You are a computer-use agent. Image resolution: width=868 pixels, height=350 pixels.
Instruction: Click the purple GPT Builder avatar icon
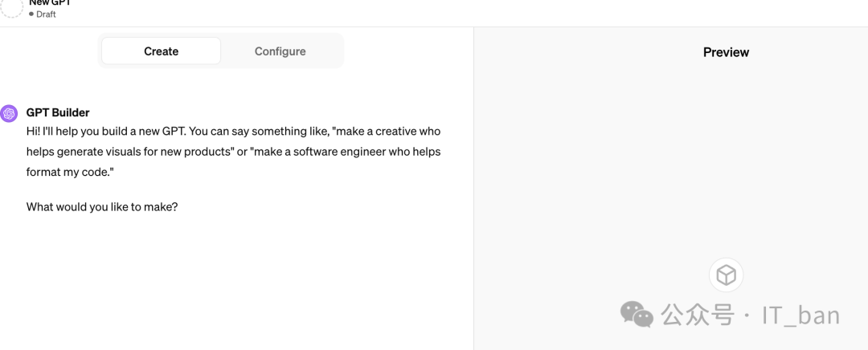(x=10, y=113)
